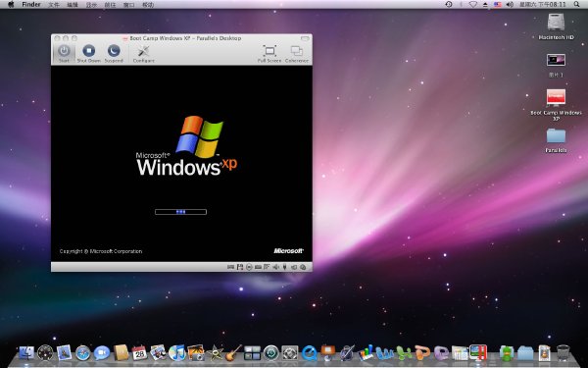Open System Preferences from the Dock
The height and width of the screenshot is (368, 588).
click(x=290, y=353)
